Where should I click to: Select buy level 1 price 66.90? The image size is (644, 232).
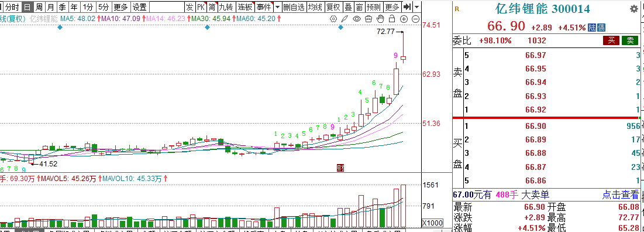pos(536,126)
